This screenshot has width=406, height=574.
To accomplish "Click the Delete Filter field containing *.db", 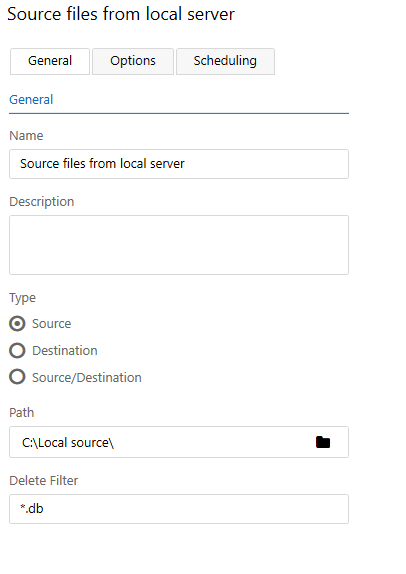I will click(x=179, y=509).
